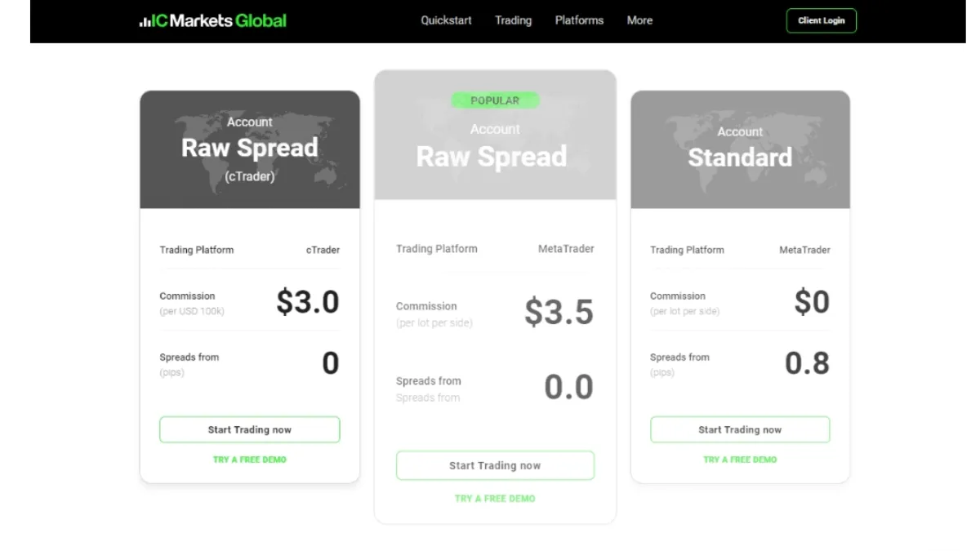
Task: Select the popular Raw Spread card header
Action: point(495,136)
